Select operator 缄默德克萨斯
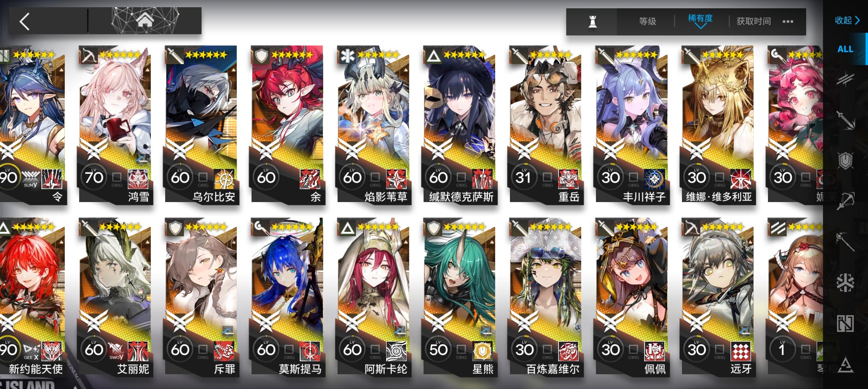 pyautogui.click(x=460, y=125)
